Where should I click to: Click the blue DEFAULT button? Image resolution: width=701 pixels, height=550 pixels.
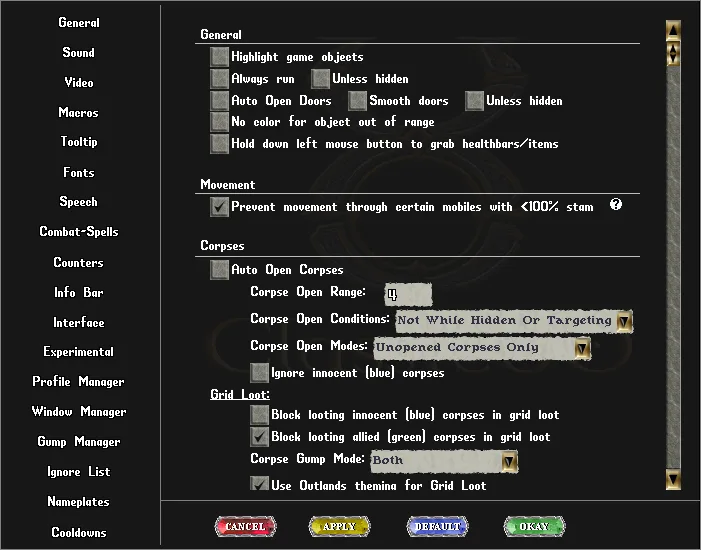point(437,526)
